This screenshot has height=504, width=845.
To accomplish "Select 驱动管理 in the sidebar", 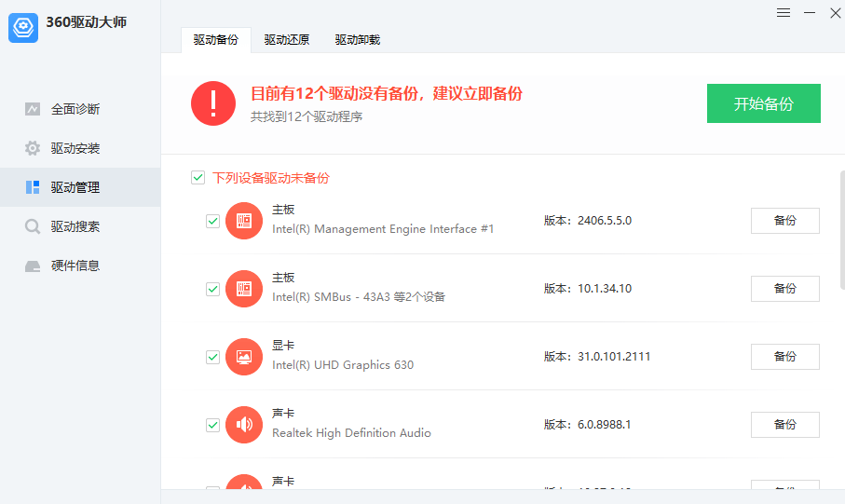I will point(80,187).
